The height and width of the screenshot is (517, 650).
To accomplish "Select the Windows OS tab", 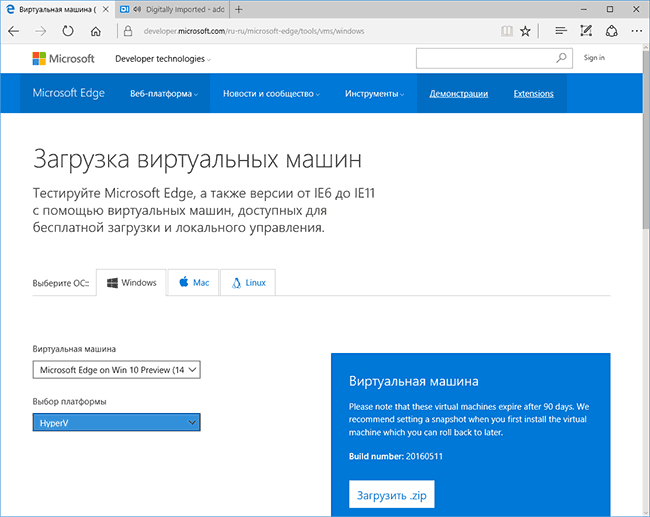I will click(131, 282).
